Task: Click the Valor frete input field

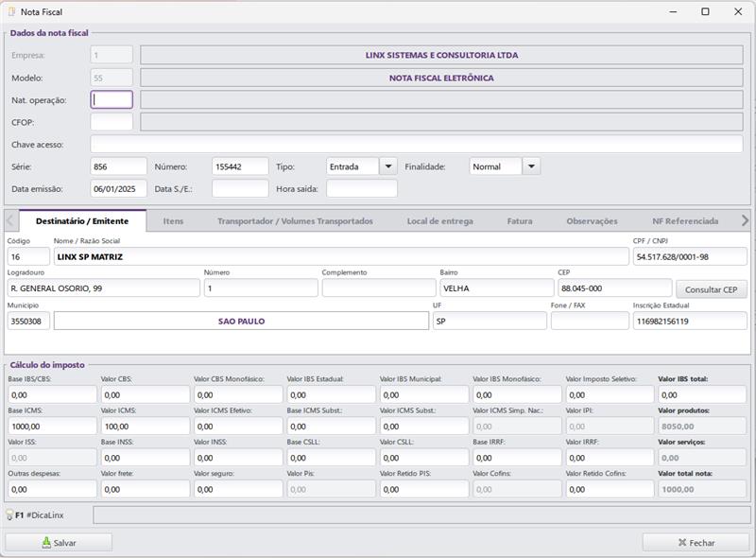Action: tap(146, 490)
